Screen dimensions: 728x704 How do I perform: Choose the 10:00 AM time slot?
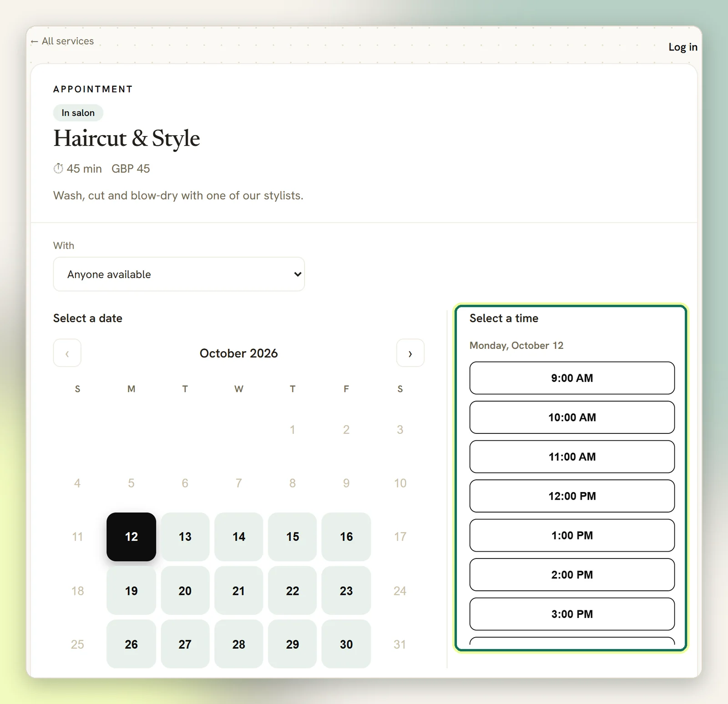tap(572, 417)
